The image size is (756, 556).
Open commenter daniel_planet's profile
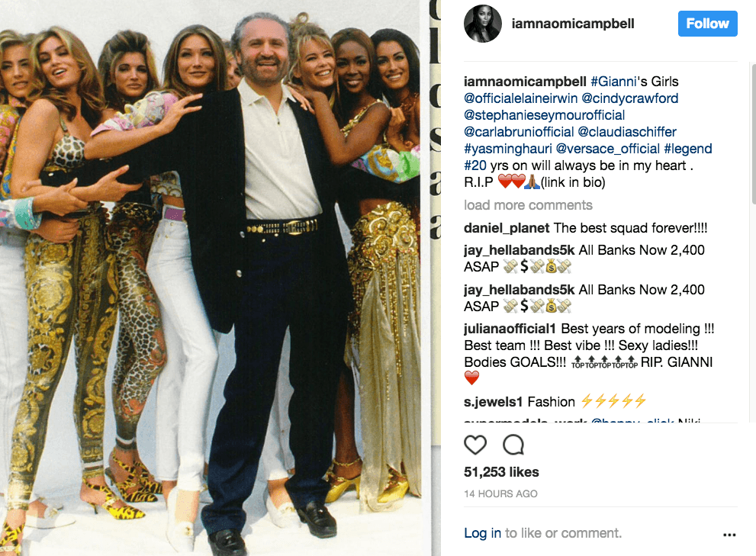pos(507,228)
